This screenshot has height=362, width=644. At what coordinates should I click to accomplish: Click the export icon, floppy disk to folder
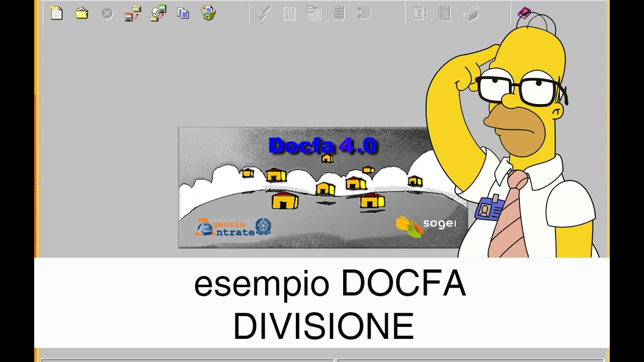(x=133, y=13)
